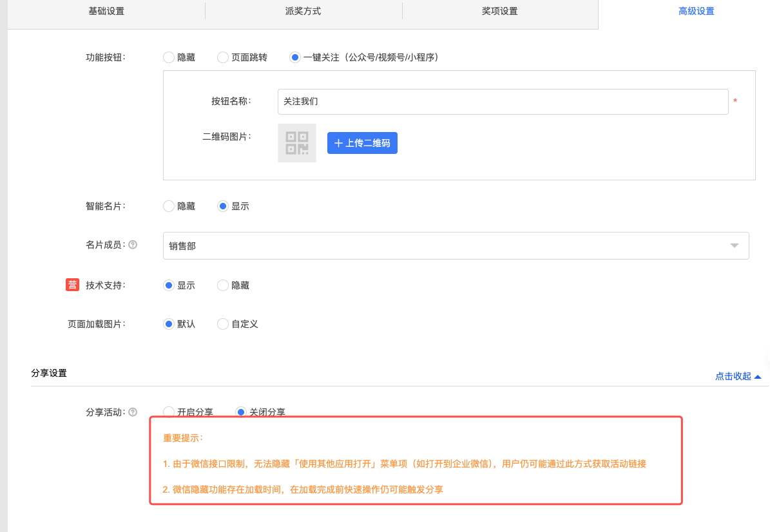Click the QR code placeholder image
770x532 pixels.
click(x=297, y=143)
